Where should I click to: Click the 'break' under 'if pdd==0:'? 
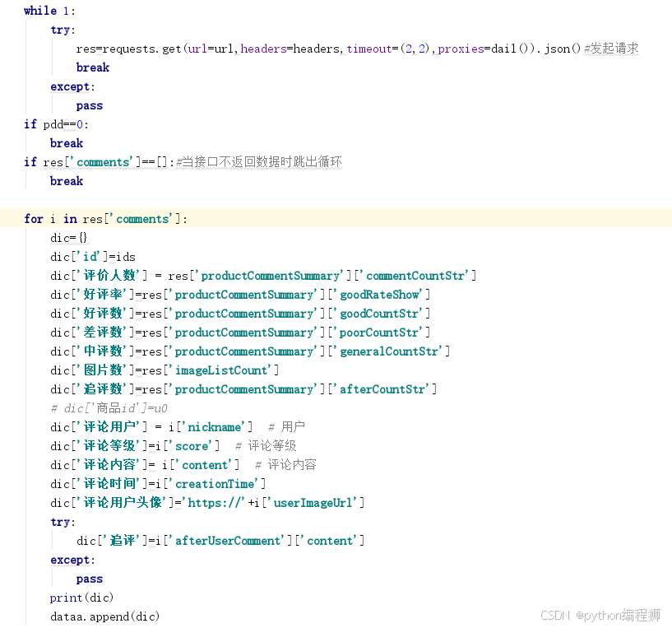point(67,143)
